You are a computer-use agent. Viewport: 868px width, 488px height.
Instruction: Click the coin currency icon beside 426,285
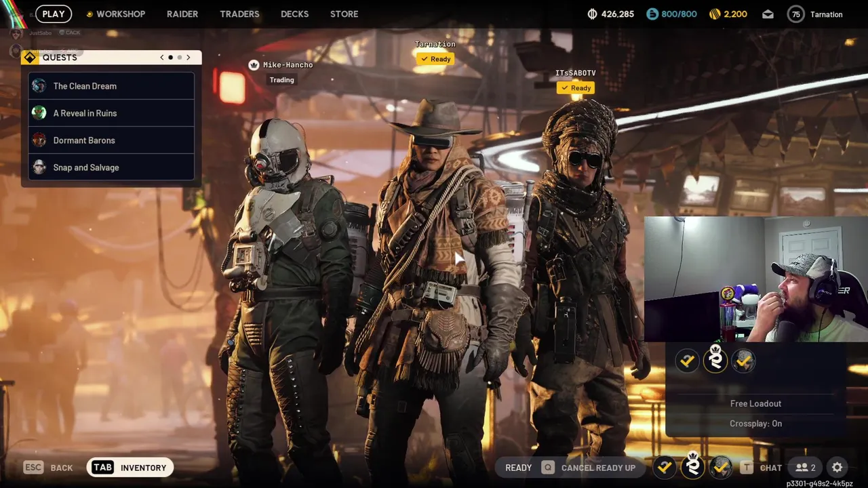pos(591,14)
